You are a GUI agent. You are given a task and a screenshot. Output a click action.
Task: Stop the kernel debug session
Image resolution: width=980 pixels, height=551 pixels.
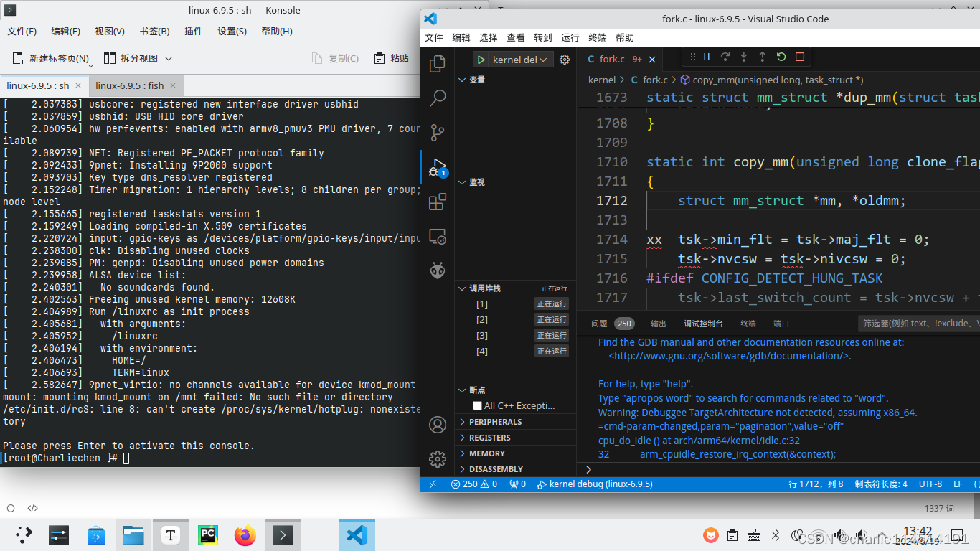click(798, 57)
